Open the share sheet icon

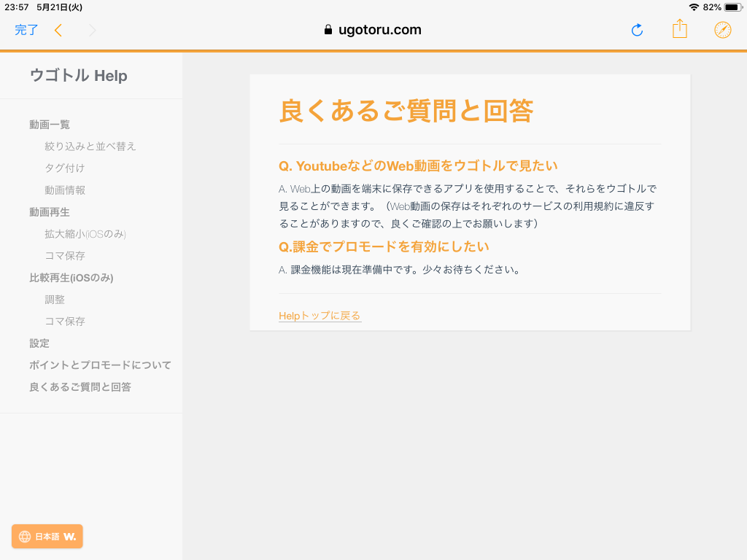click(x=680, y=29)
